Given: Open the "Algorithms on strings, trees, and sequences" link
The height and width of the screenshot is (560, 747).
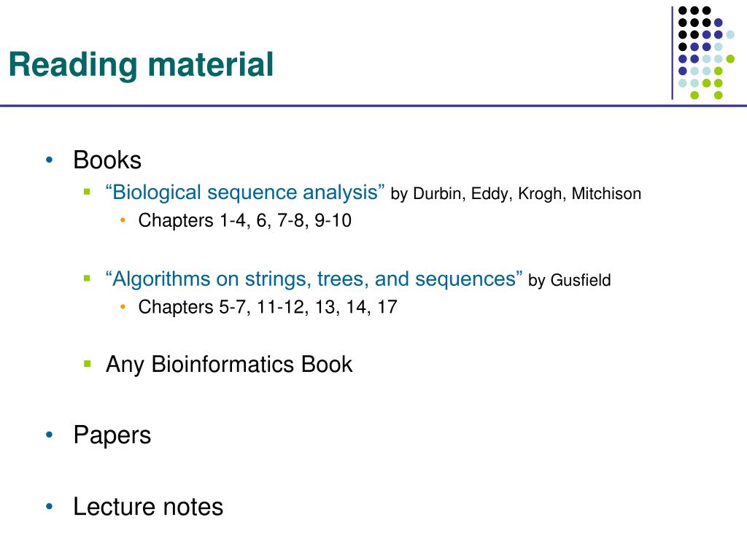Looking at the screenshot, I should (x=314, y=279).
